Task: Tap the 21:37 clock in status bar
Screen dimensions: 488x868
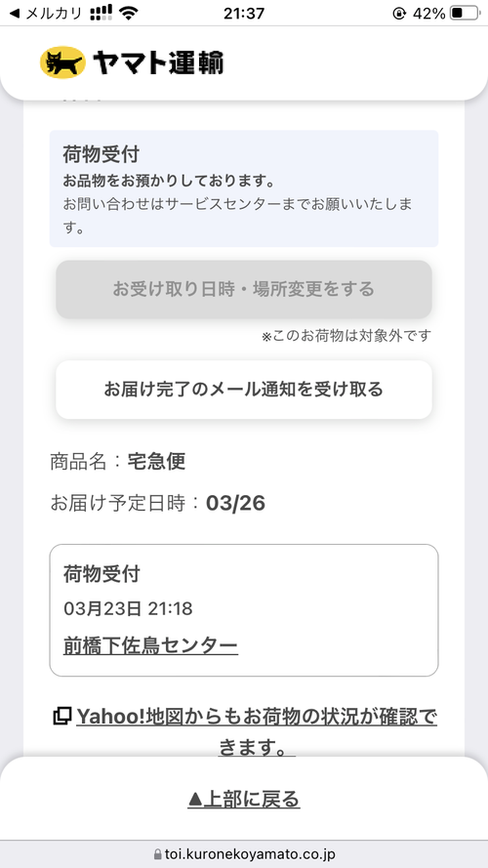Action: [x=244, y=14]
